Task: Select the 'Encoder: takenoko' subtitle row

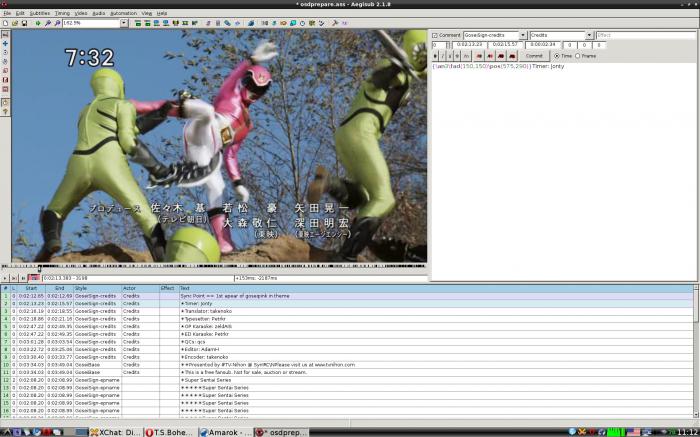Action: [x=347, y=357]
